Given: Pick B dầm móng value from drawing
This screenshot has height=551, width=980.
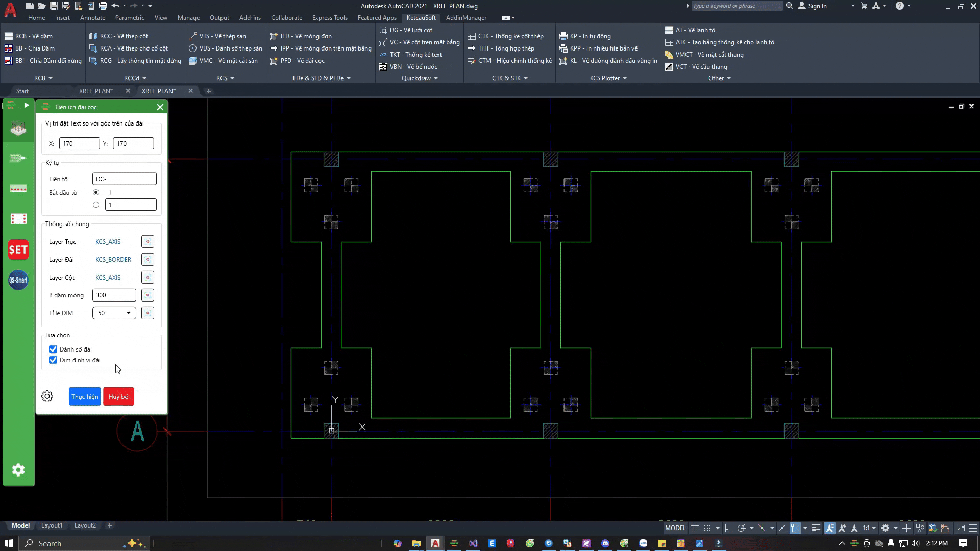Looking at the screenshot, I should pos(148,295).
